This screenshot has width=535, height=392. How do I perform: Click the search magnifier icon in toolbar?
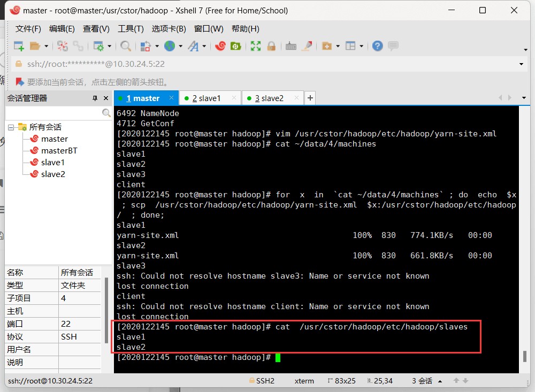126,46
